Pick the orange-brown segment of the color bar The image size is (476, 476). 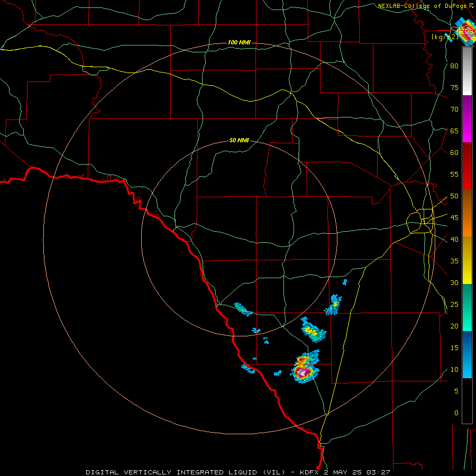[467, 213]
